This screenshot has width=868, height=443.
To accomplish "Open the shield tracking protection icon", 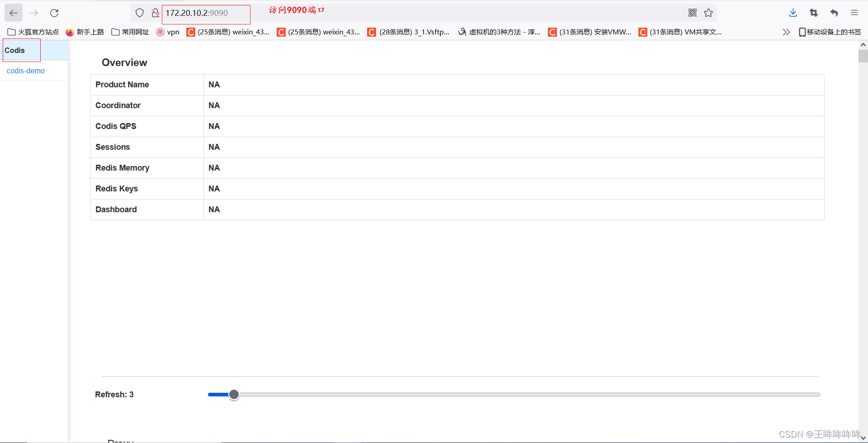I will (140, 13).
